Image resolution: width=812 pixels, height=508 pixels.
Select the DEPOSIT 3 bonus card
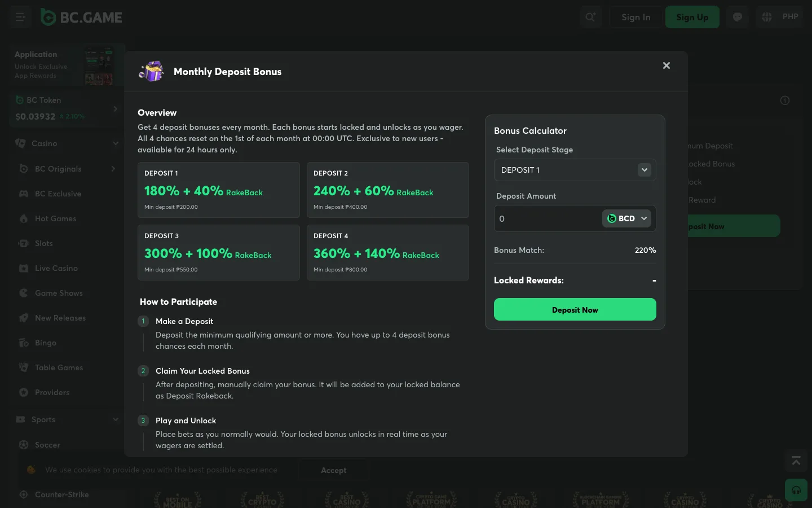[219, 252]
